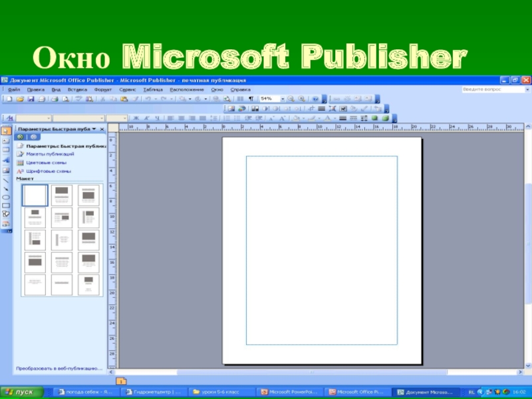Open Line Color dropdown arrow
532x399 pixels.
pos(319,118)
